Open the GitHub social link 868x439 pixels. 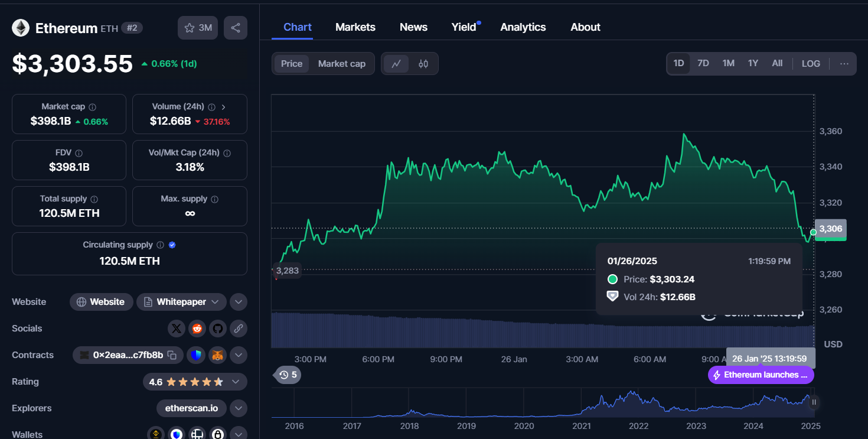tap(218, 329)
